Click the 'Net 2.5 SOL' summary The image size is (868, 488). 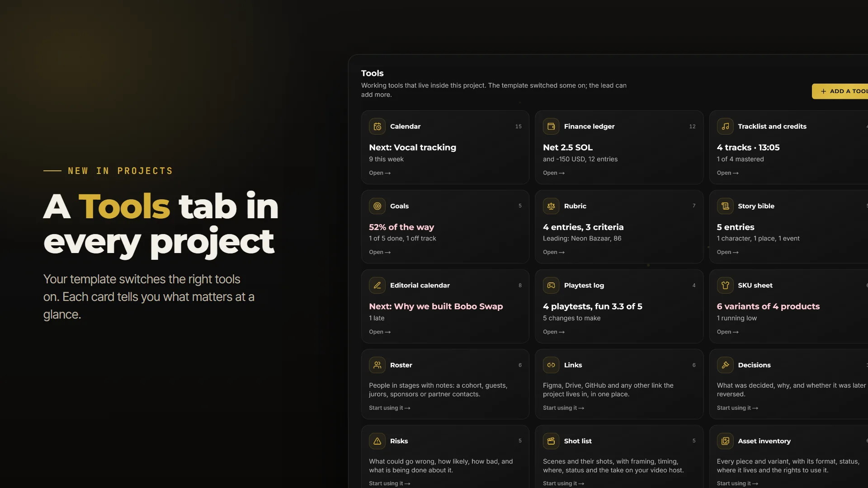[x=568, y=148]
